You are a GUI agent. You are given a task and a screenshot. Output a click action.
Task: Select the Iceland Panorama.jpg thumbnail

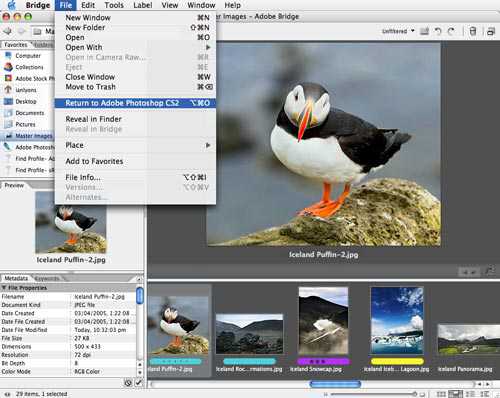click(x=468, y=340)
